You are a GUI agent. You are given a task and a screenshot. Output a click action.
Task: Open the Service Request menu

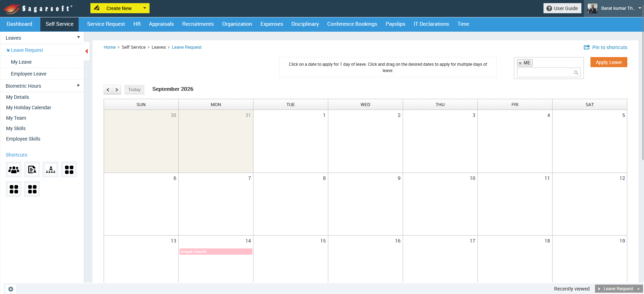click(106, 24)
